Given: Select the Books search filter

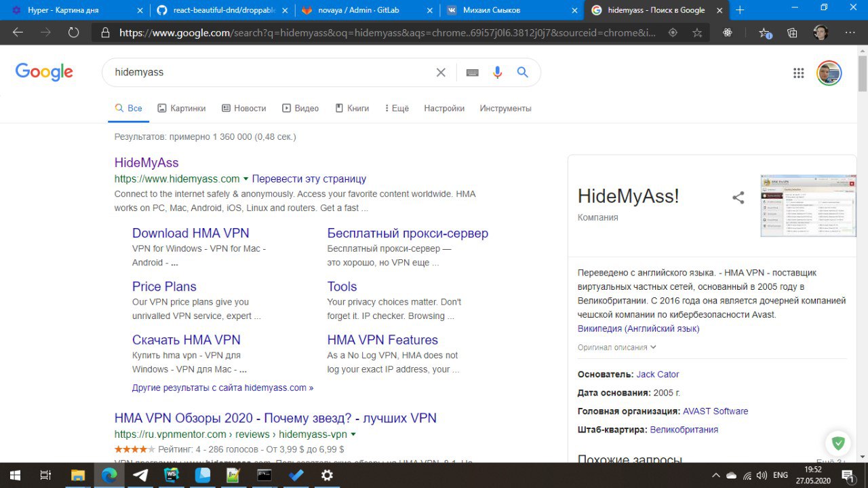Looking at the screenshot, I should (x=352, y=108).
